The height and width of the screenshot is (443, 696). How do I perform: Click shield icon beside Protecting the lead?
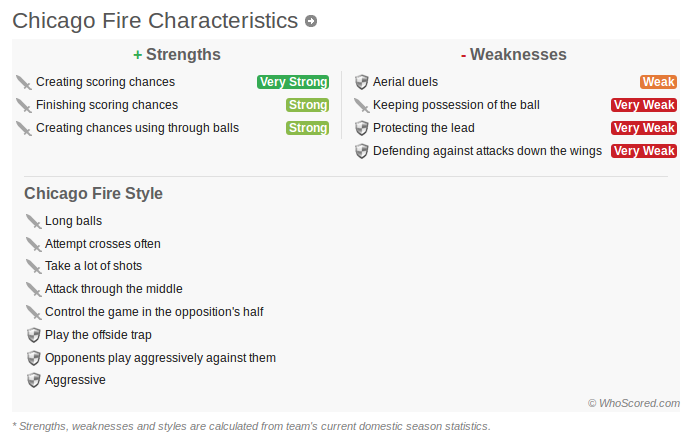pyautogui.click(x=362, y=128)
